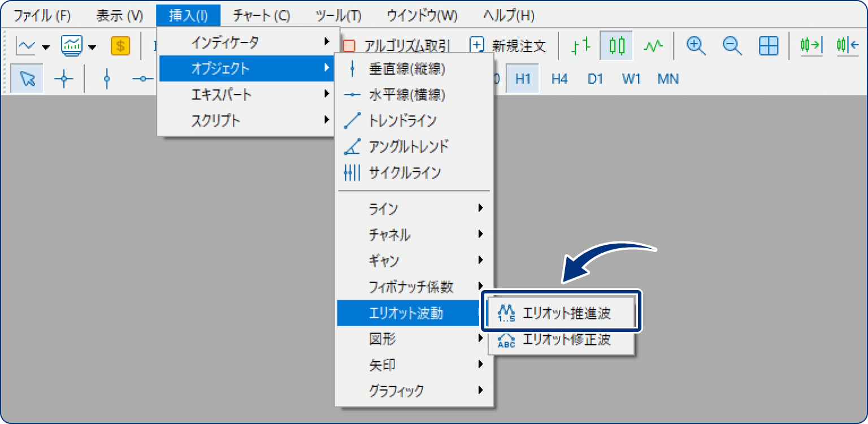Click the zoom in magnifier
This screenshot has height=424, width=868.
coord(696,46)
